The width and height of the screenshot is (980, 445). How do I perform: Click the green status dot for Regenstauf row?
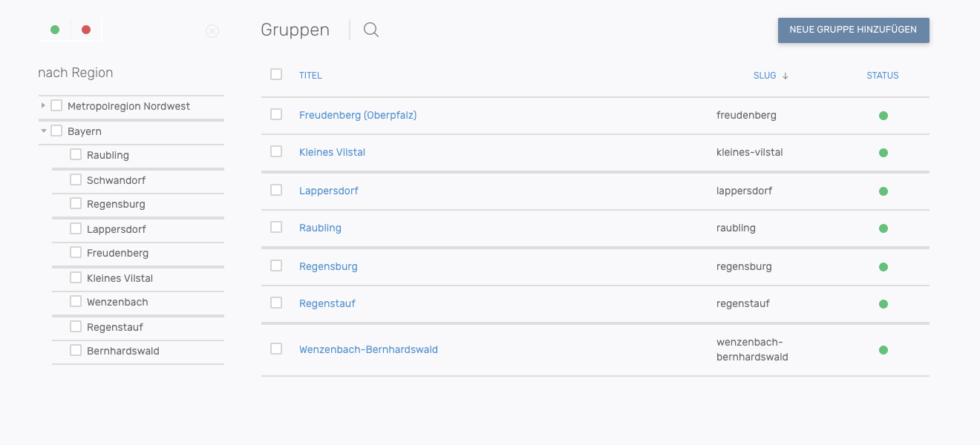pyautogui.click(x=883, y=304)
